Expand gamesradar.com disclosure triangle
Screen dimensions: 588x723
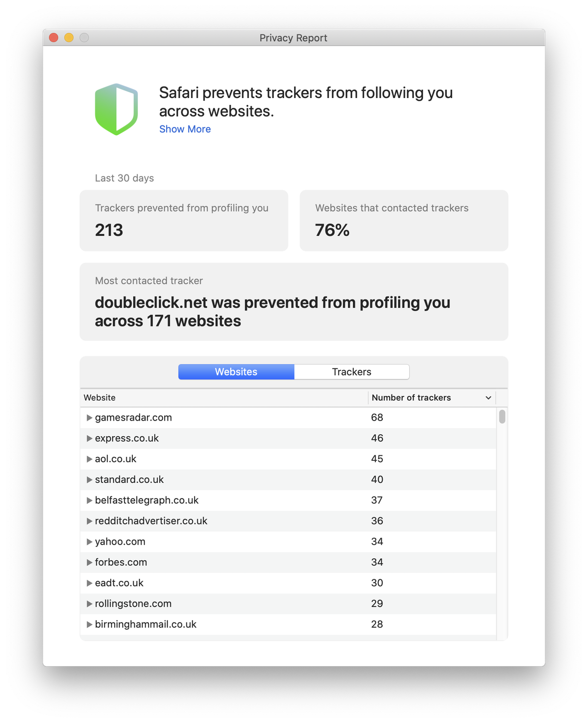89,418
